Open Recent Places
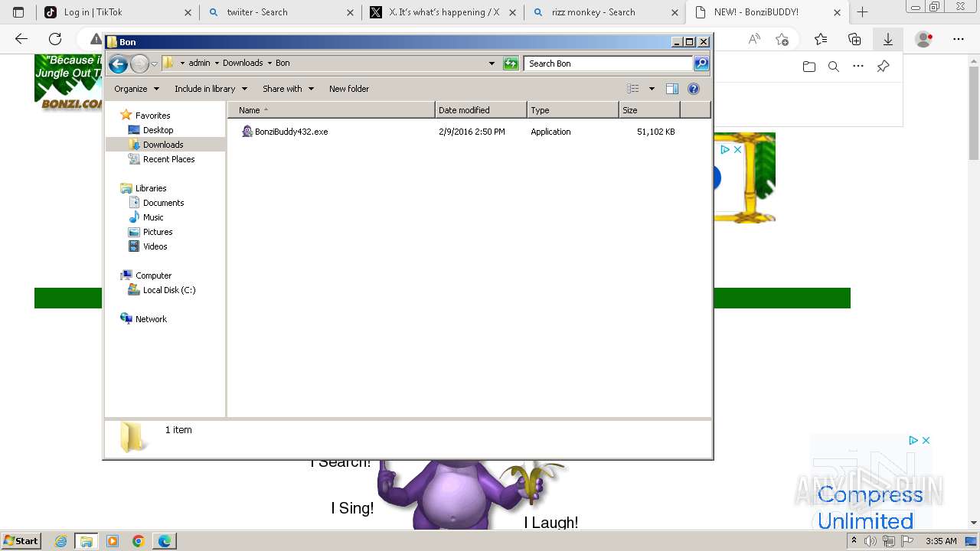 coord(168,159)
